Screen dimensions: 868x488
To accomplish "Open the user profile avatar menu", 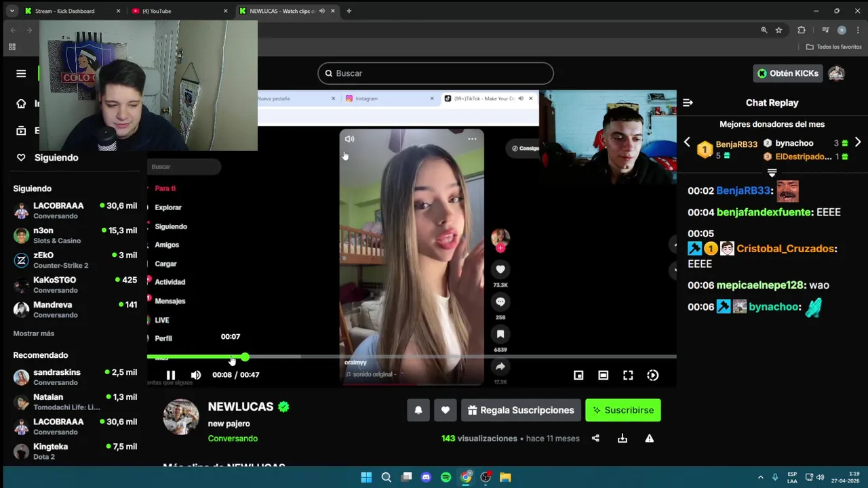I will tap(836, 73).
